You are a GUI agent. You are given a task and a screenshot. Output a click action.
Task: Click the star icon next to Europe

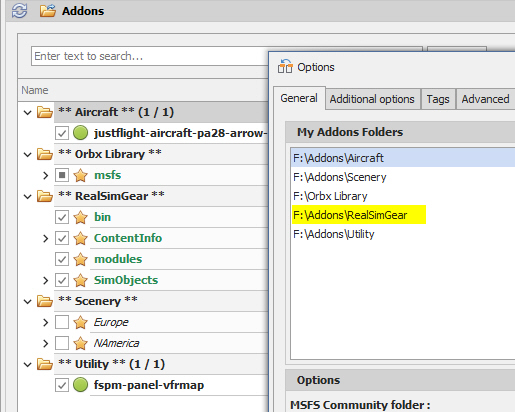(x=80, y=322)
